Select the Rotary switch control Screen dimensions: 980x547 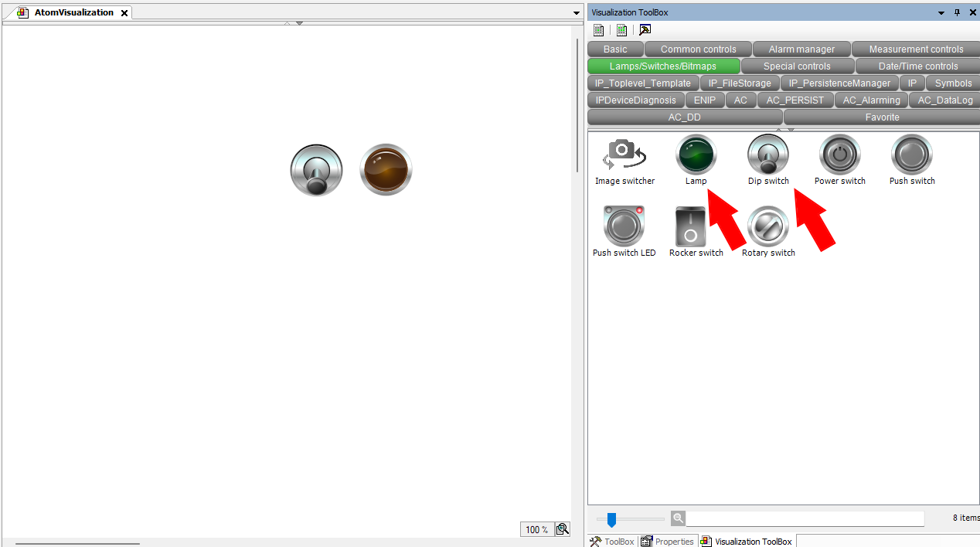point(767,225)
